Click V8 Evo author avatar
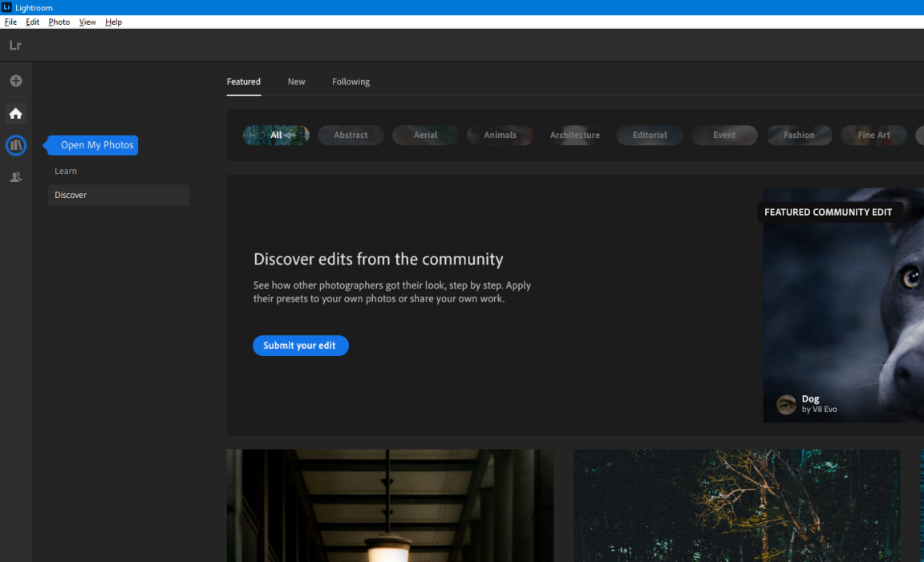Viewport: 924px width, 562px height. tap(786, 404)
